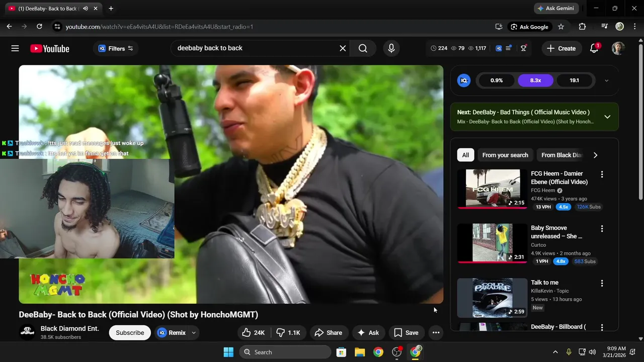The height and width of the screenshot is (362, 644).
Task: Dislike the video (1.1K)
Action: pos(289,333)
